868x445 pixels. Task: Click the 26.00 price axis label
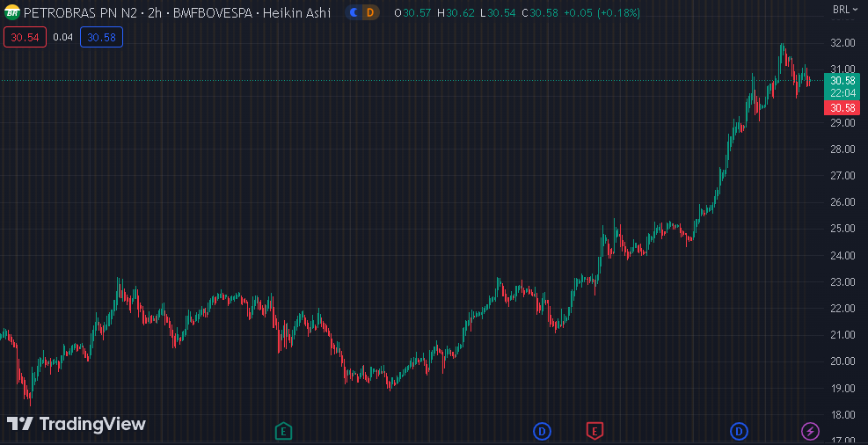tap(844, 202)
